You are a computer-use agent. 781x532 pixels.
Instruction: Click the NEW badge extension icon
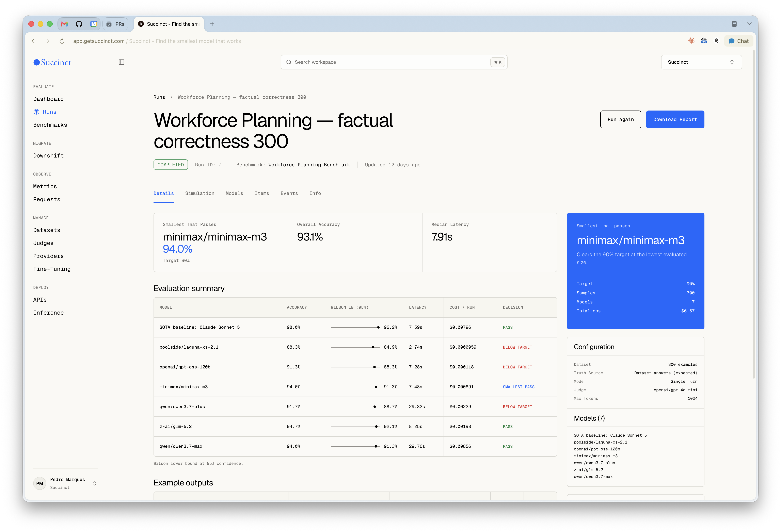pyautogui.click(x=704, y=41)
